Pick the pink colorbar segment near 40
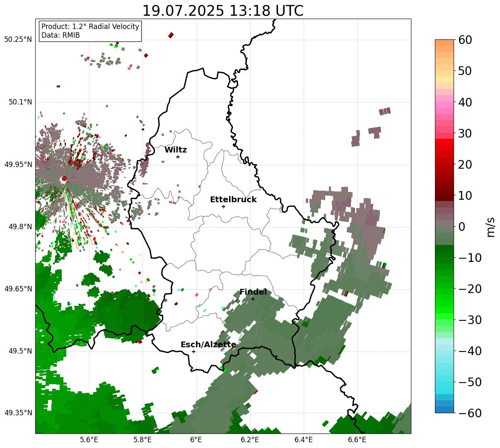 444,104
